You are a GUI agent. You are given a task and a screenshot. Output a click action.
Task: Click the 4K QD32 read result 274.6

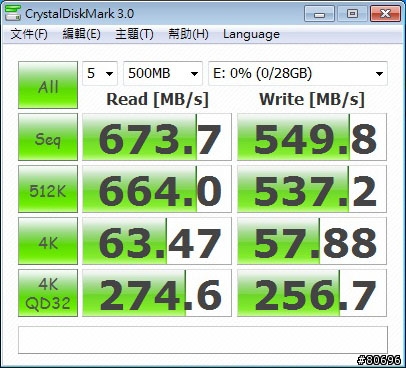pos(157,293)
